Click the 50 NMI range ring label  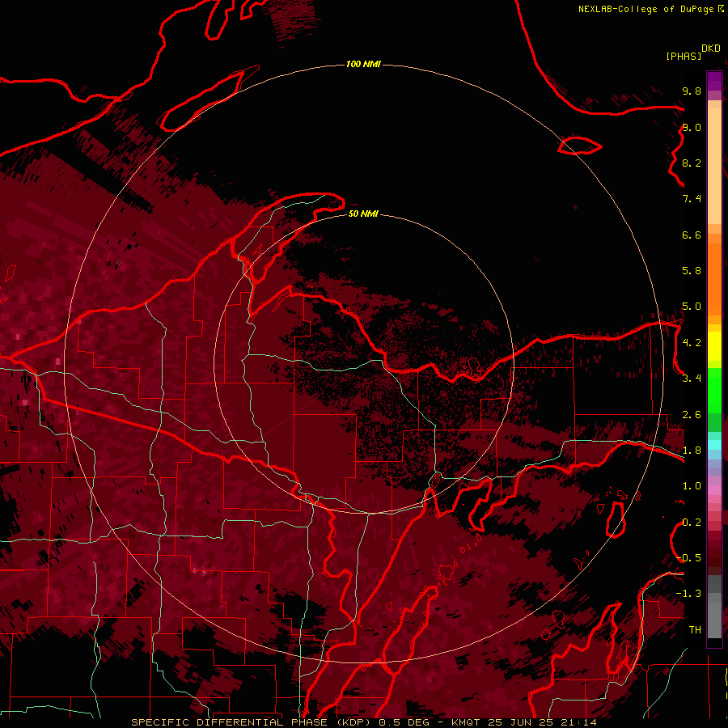363,214
